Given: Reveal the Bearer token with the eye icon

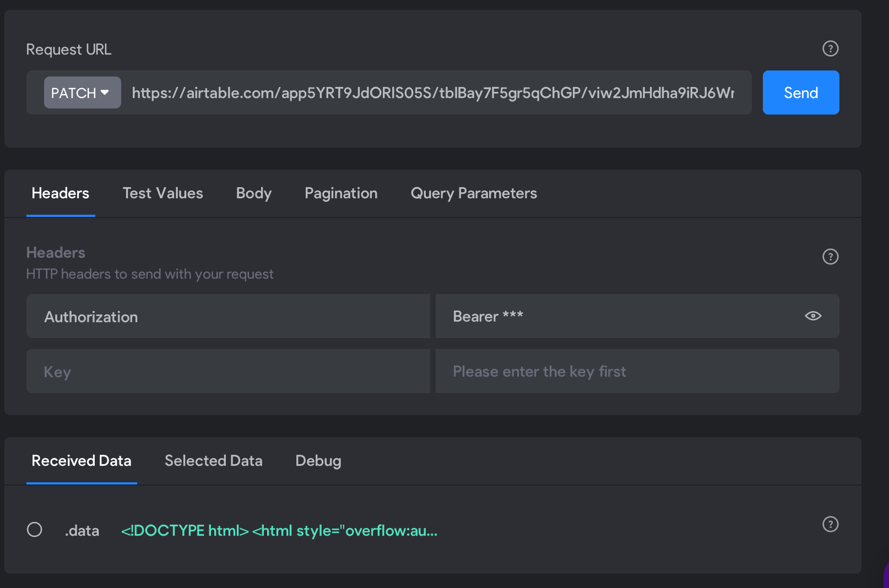Looking at the screenshot, I should [x=813, y=316].
